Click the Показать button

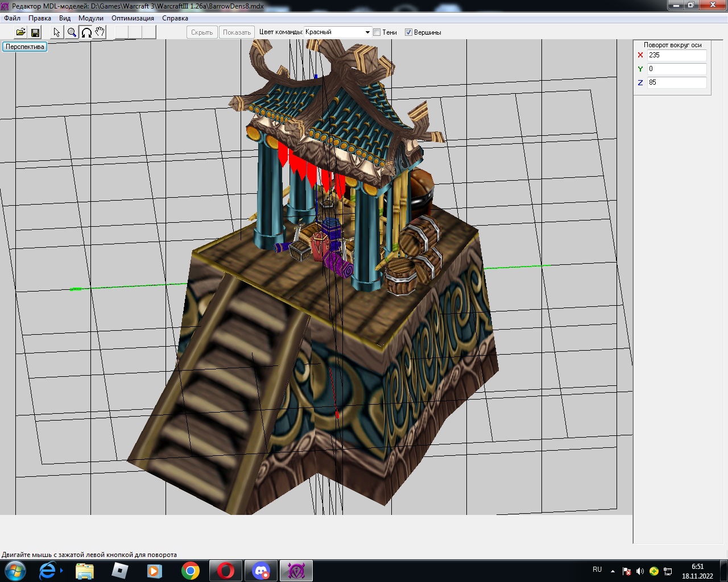click(x=237, y=32)
